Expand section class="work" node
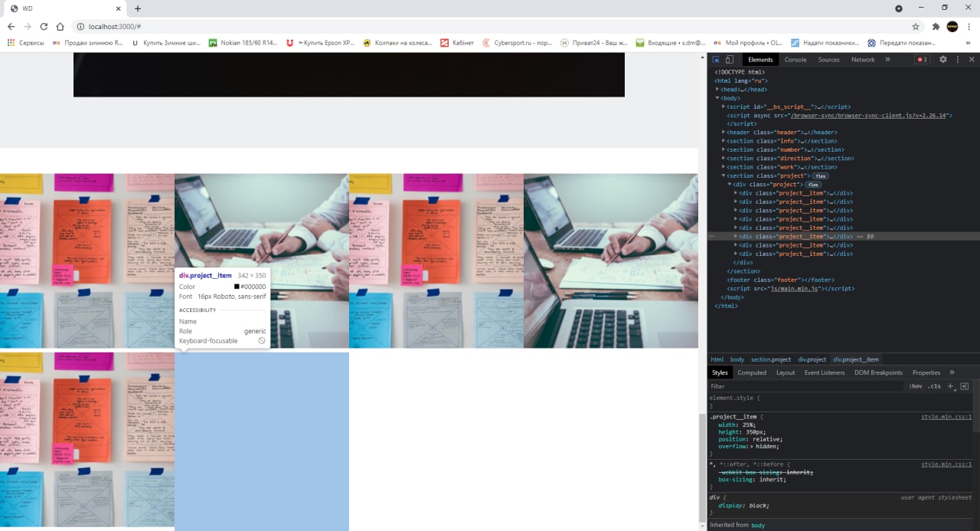Image resolution: width=980 pixels, height=531 pixels. (724, 167)
